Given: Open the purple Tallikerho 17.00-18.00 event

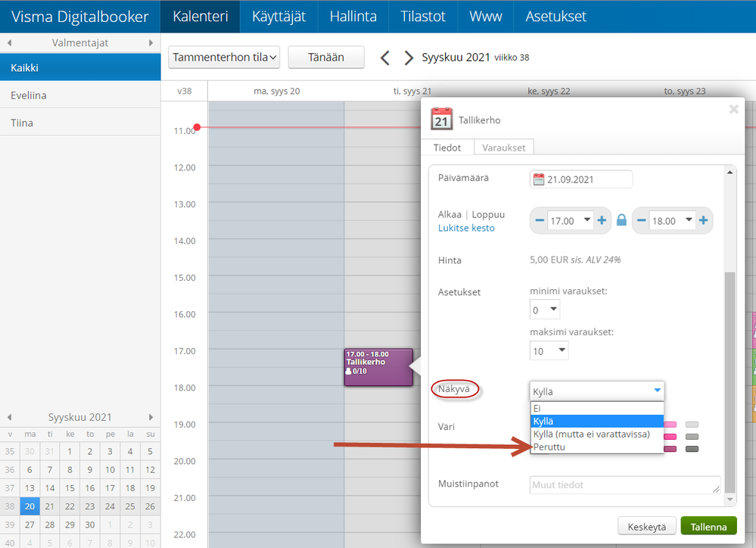Looking at the screenshot, I should [378, 367].
